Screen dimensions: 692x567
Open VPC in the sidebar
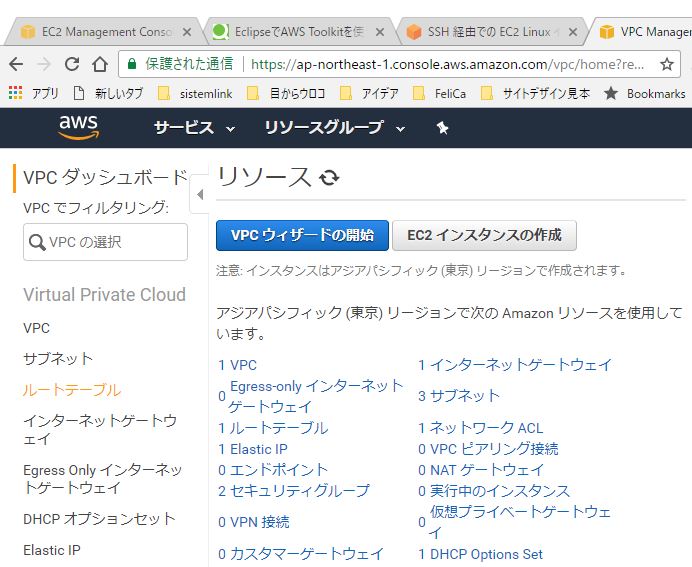pyautogui.click(x=36, y=328)
